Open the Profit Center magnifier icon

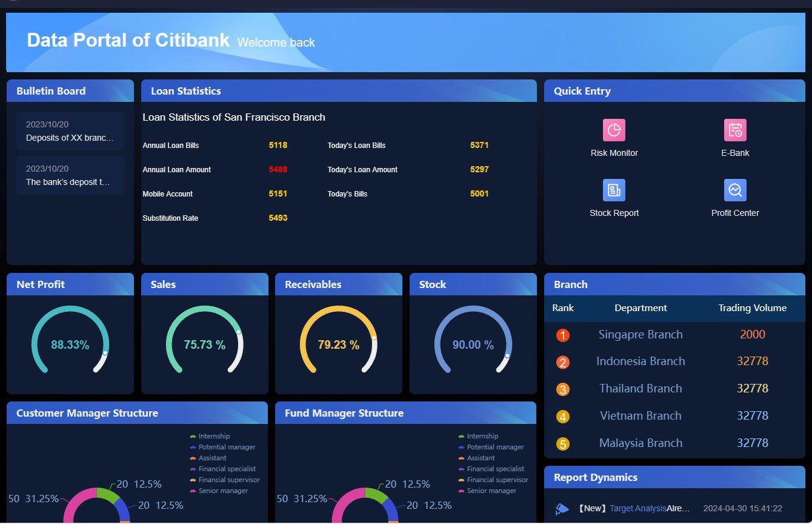pos(735,190)
